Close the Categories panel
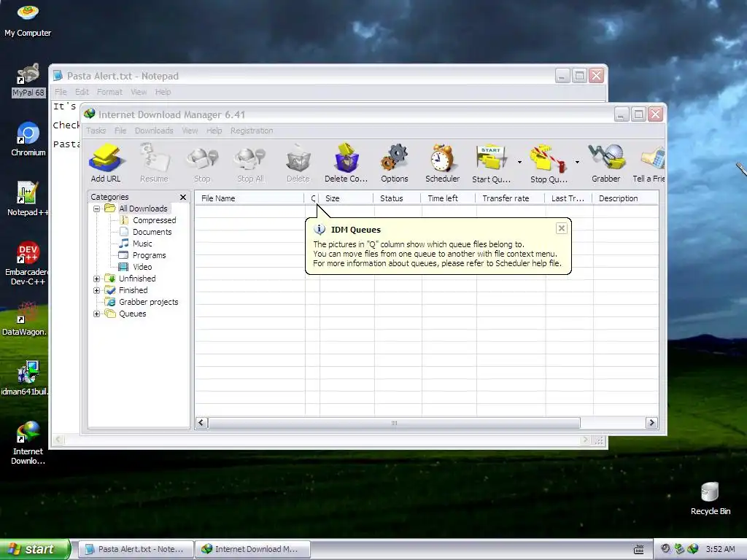Image resolution: width=747 pixels, height=560 pixels. pyautogui.click(x=183, y=197)
